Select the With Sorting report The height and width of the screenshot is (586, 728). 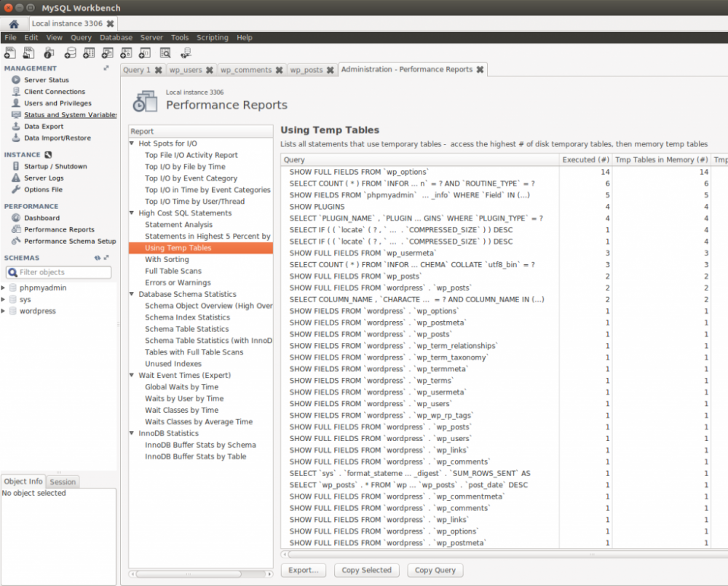(167, 258)
